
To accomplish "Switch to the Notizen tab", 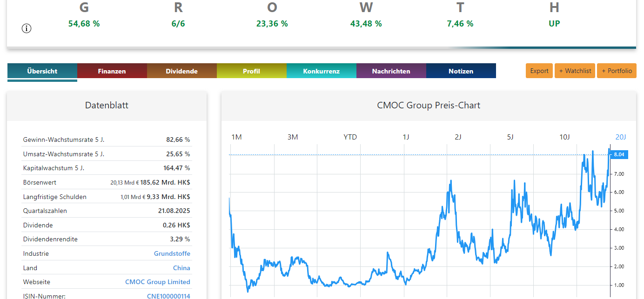I will click(x=461, y=71).
